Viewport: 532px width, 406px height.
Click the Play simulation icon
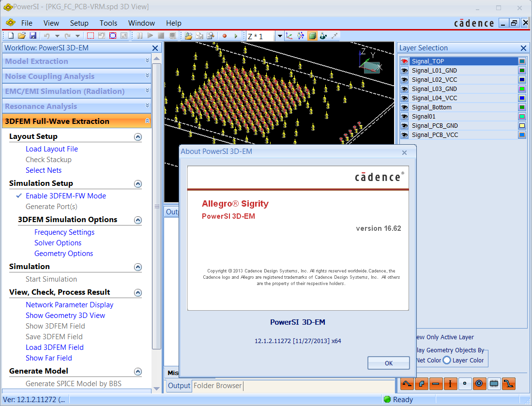point(150,36)
